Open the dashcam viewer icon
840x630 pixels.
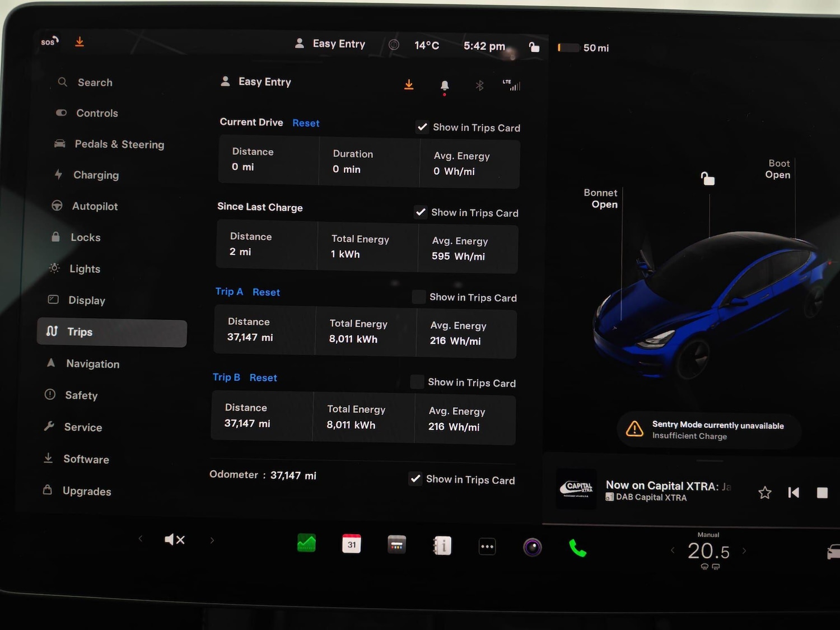tap(532, 547)
